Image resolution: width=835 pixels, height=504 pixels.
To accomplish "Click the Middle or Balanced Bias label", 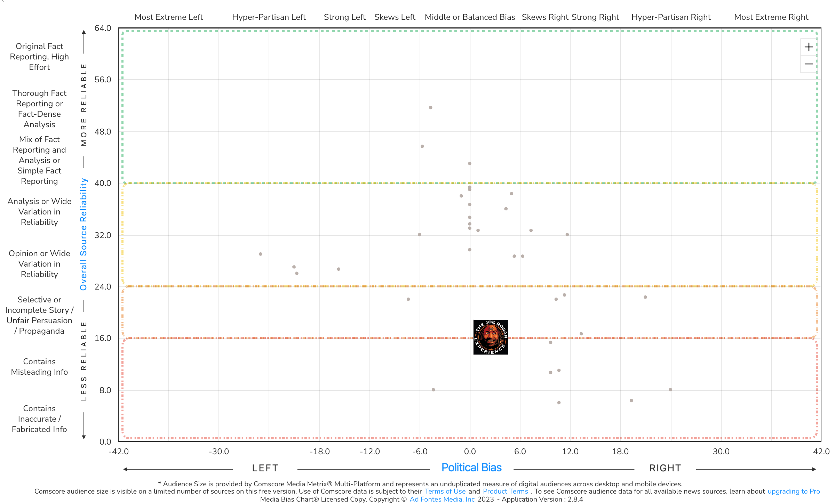I will point(470,17).
